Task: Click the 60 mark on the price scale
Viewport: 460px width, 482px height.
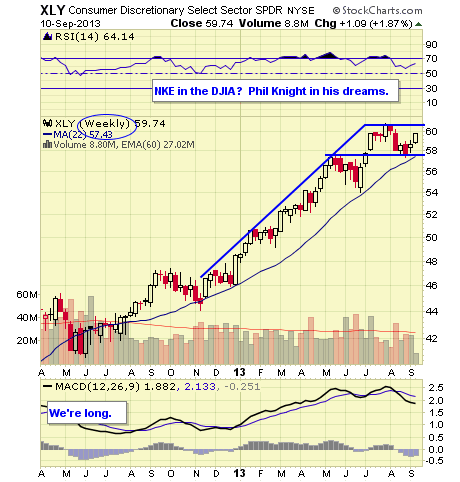Action: coord(431,131)
